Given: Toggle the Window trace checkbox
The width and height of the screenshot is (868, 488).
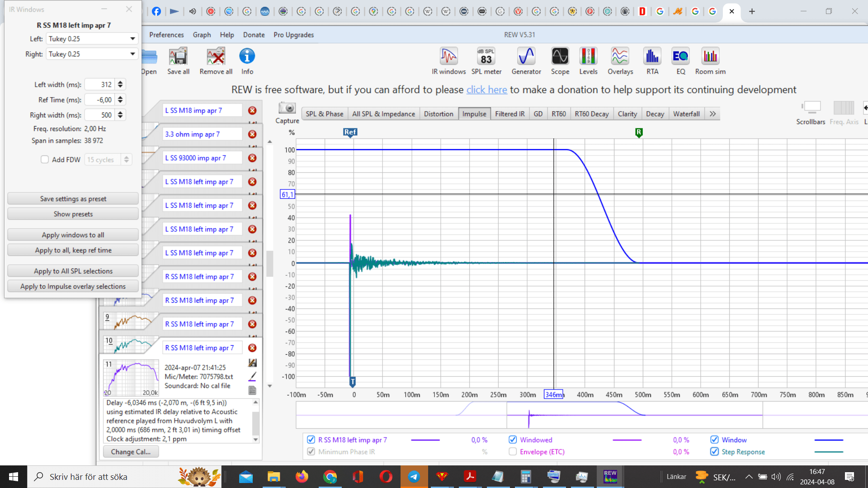Looking at the screenshot, I should coord(714,440).
